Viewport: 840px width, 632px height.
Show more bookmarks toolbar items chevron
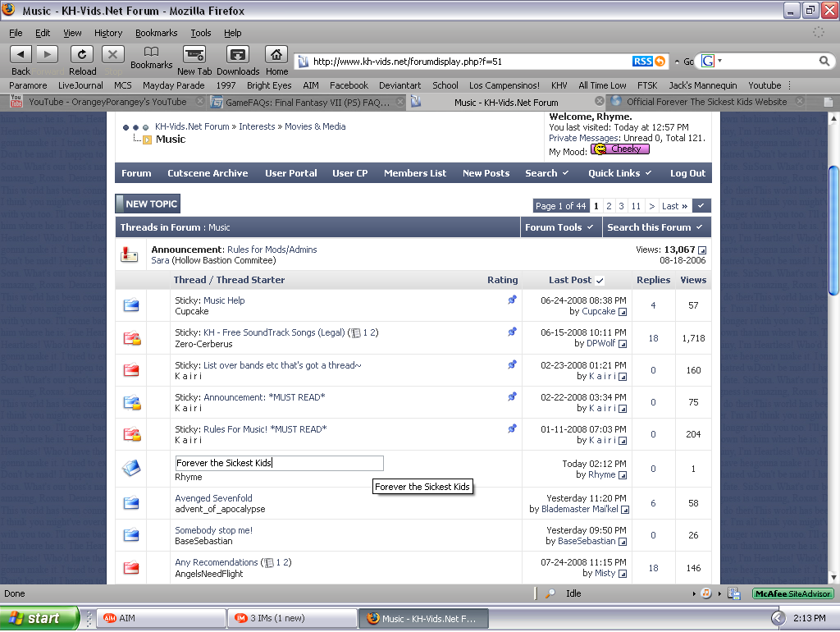(x=790, y=85)
